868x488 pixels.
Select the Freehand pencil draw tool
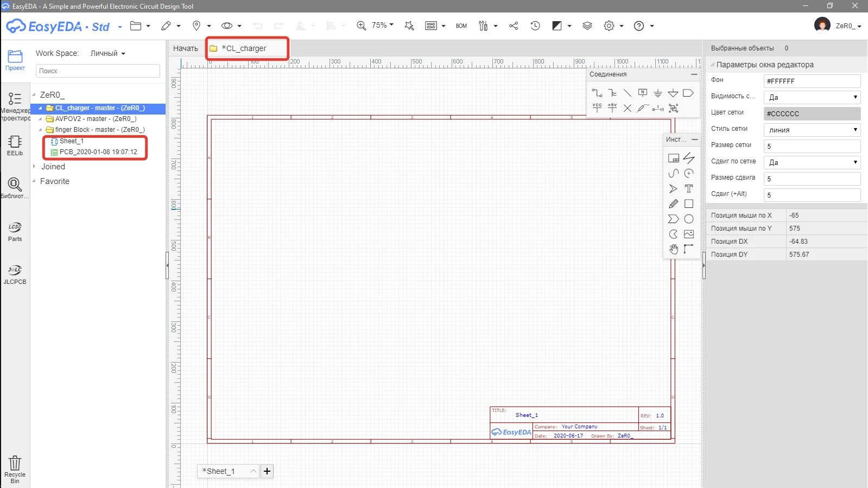point(674,204)
